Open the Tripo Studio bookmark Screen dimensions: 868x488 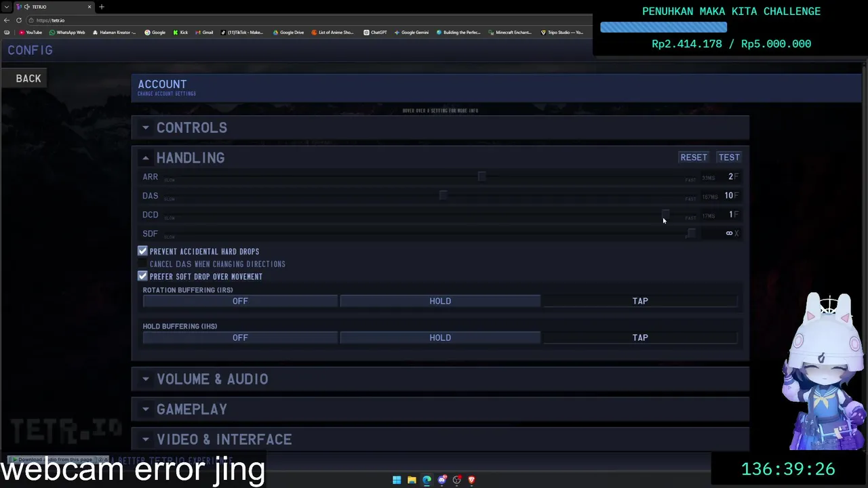[562, 33]
